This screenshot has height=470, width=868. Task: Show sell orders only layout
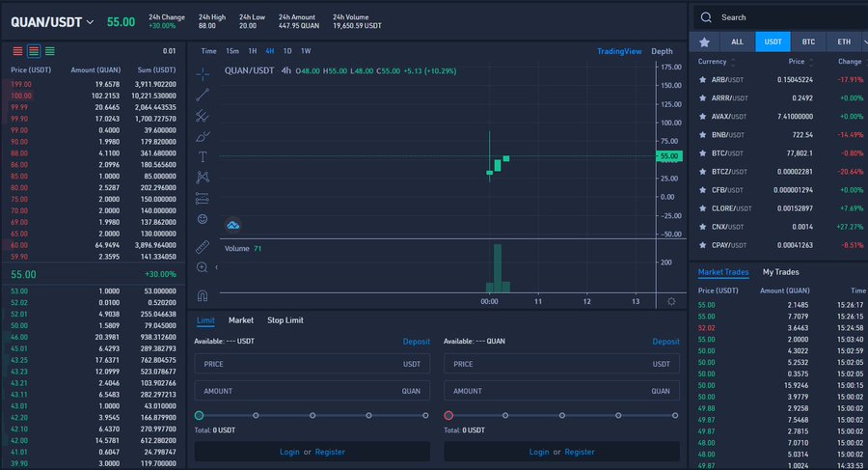pyautogui.click(x=17, y=51)
